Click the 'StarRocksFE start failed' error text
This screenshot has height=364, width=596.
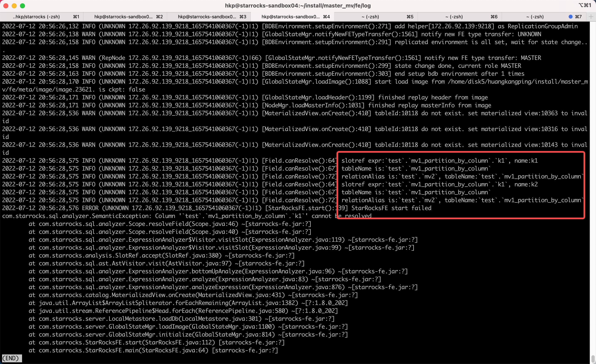point(391,208)
